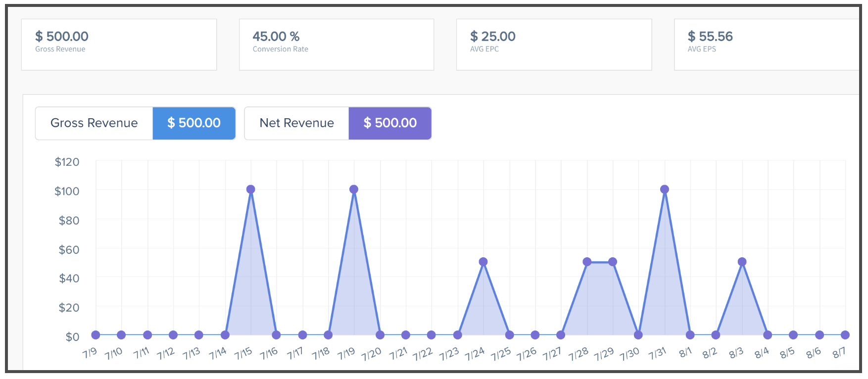868x379 pixels.
Task: Click the $100 data point on 7/15
Action: tap(251, 189)
